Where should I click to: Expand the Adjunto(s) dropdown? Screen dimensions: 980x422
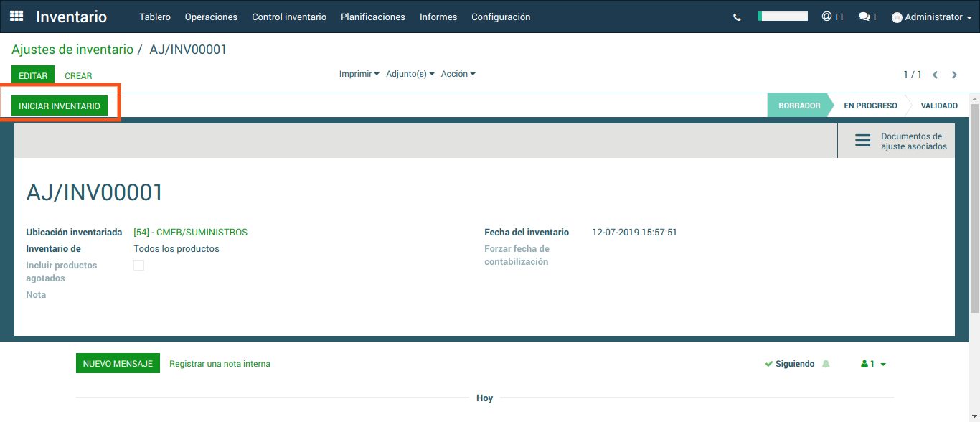410,74
